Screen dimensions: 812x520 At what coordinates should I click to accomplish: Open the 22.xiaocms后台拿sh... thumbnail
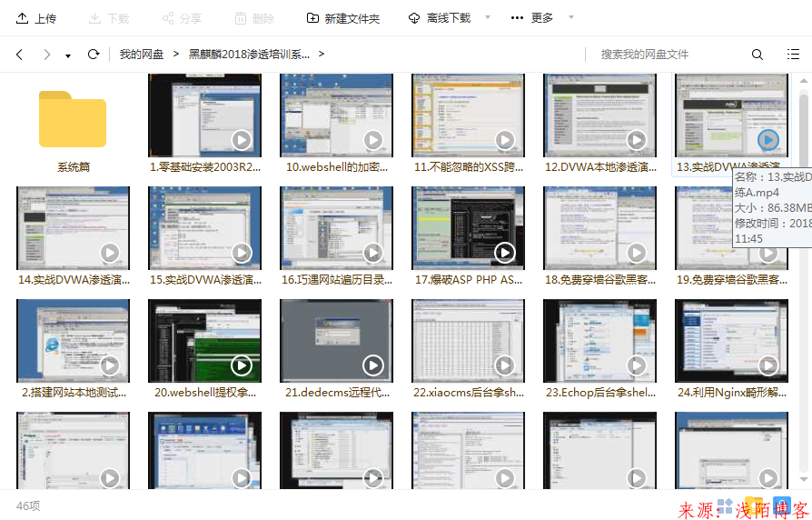click(x=468, y=341)
